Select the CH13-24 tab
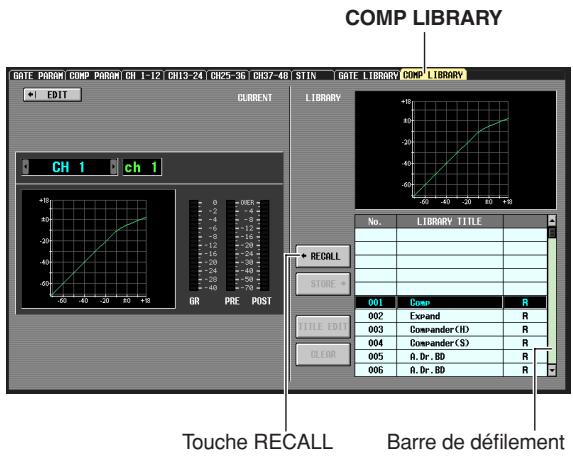This screenshot has height=456, width=573. point(186,76)
